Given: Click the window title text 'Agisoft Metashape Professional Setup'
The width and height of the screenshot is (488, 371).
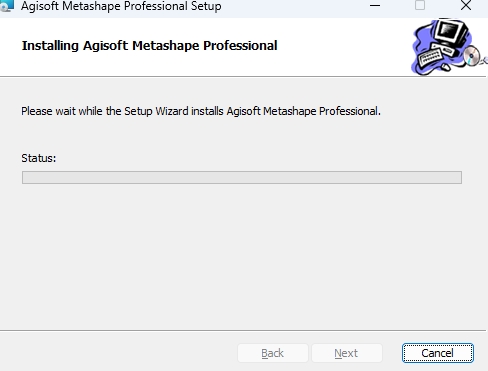Looking at the screenshot, I should [x=121, y=6].
